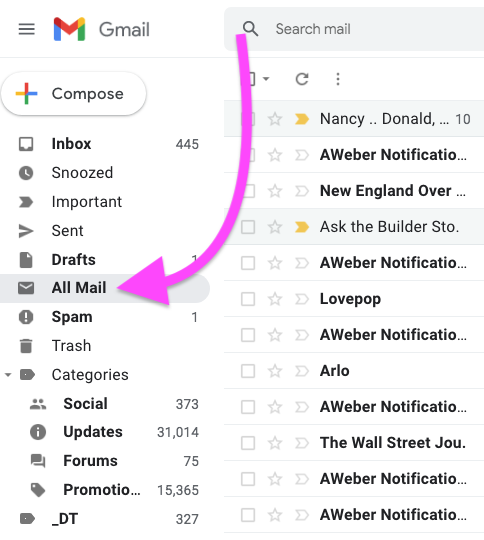The width and height of the screenshot is (484, 540).
Task: Star the Nancy .. Donald conversation
Action: 275,119
